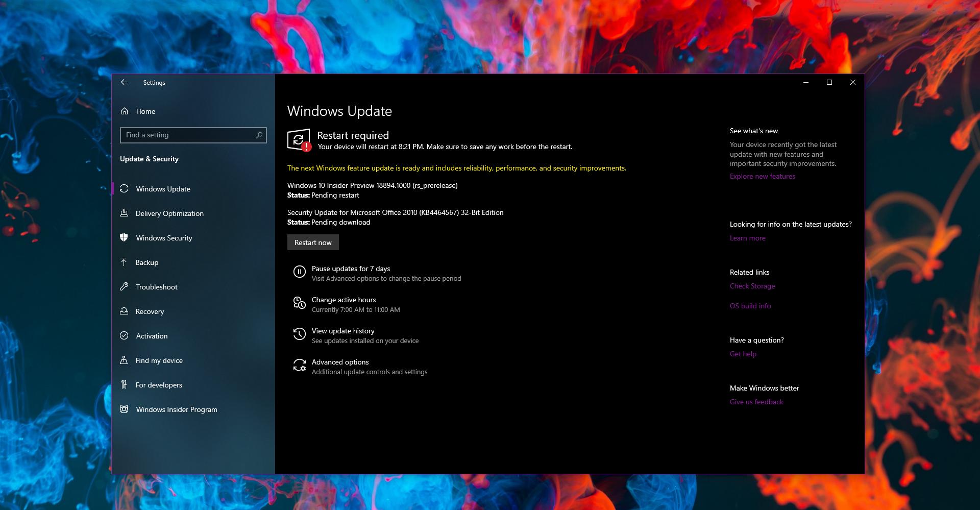980x510 pixels.
Task: Maximize the Settings window
Action: coord(829,82)
